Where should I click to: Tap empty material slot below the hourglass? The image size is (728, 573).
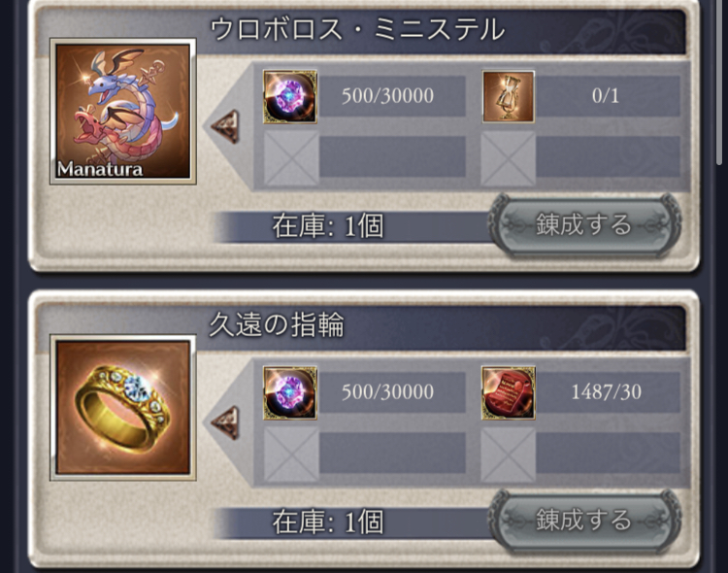pos(509,158)
